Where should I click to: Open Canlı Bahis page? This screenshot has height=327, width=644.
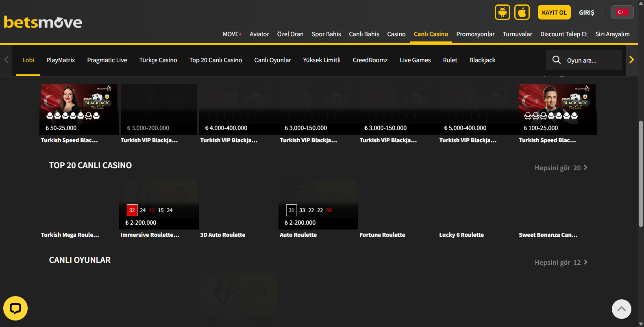364,34
